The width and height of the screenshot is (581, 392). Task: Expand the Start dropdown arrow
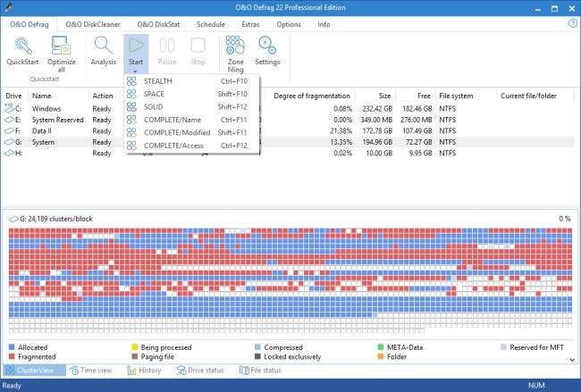tap(136, 71)
